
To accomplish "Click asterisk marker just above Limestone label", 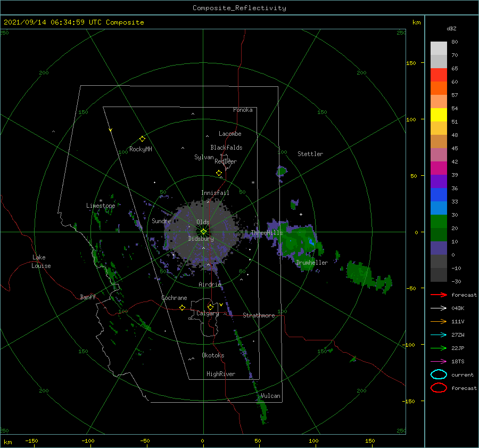I will click(101, 201).
